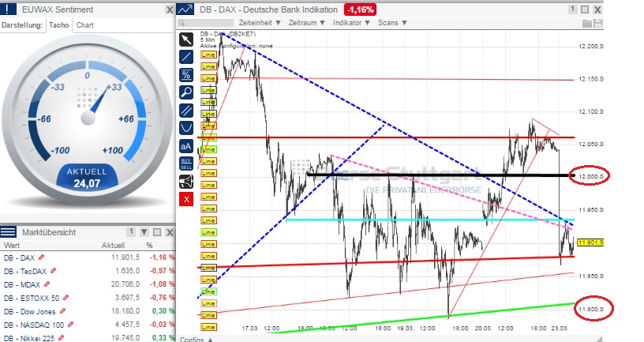Click the 11.850,0 price axis label
The height and width of the screenshot is (342, 644).
click(x=590, y=276)
